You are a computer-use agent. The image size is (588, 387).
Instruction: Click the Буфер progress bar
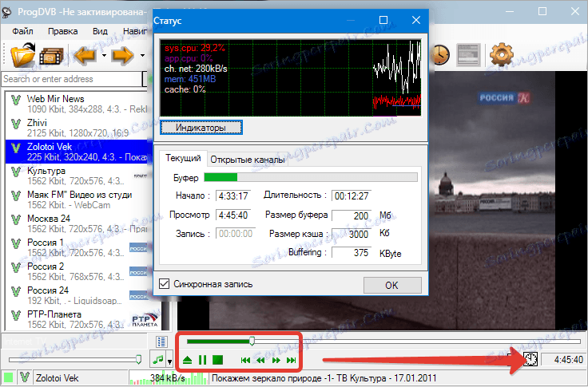coord(311,177)
